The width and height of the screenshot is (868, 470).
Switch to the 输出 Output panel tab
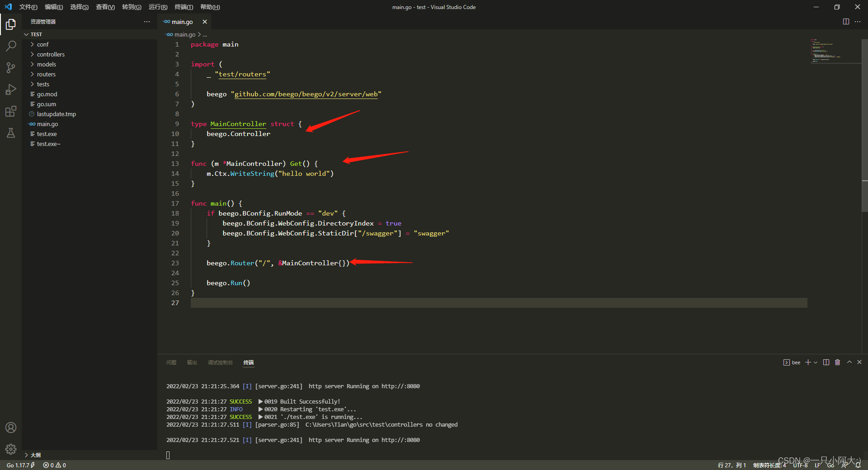[192, 362]
